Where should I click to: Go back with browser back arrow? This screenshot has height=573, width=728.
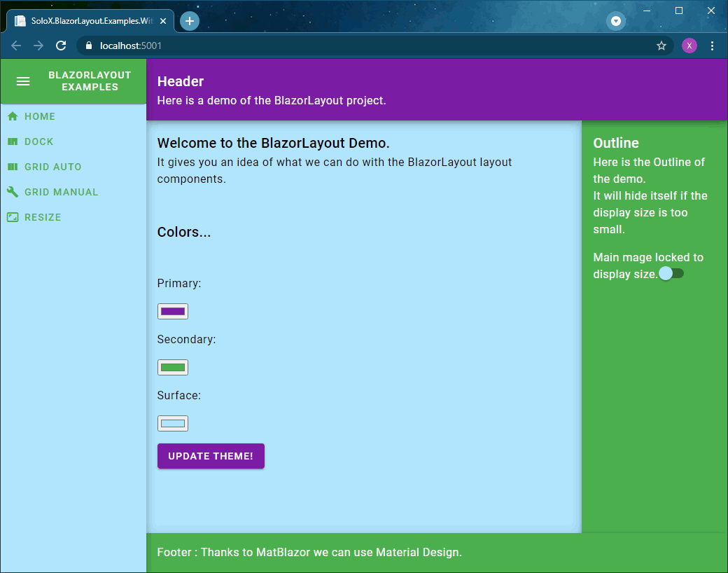coord(16,46)
